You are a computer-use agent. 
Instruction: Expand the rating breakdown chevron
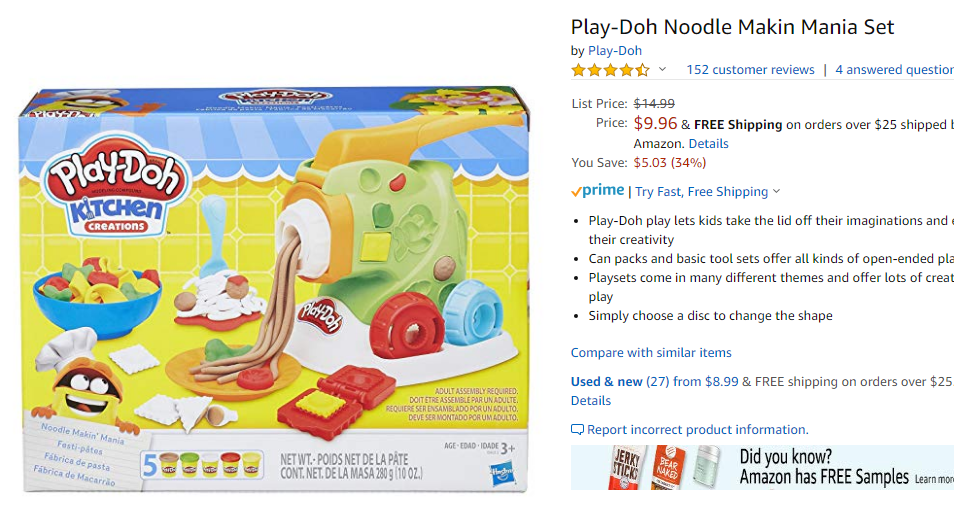click(663, 69)
